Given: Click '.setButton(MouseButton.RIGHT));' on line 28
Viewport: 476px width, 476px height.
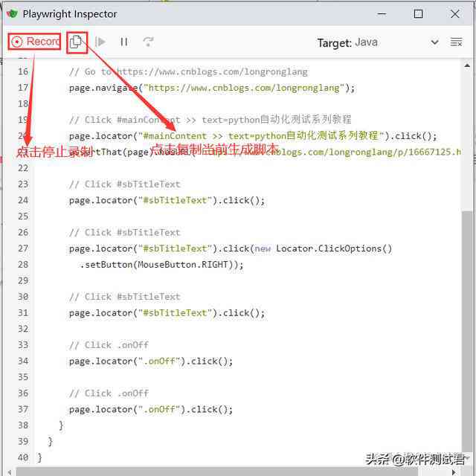Looking at the screenshot, I should pos(161,265).
